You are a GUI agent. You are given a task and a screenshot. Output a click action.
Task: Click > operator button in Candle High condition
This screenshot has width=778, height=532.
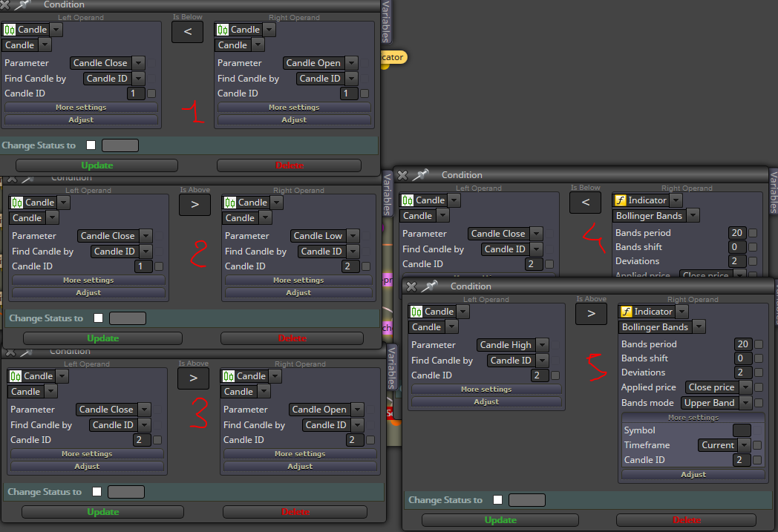click(591, 314)
